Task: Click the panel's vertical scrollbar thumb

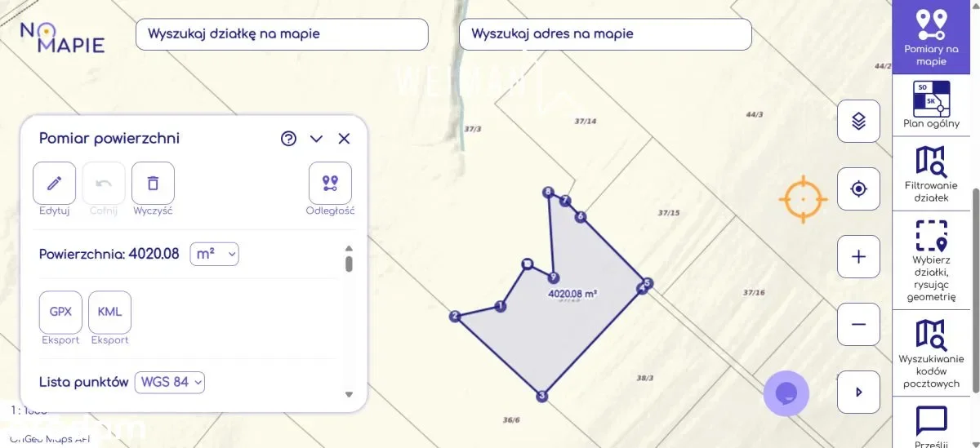Action: point(349,264)
